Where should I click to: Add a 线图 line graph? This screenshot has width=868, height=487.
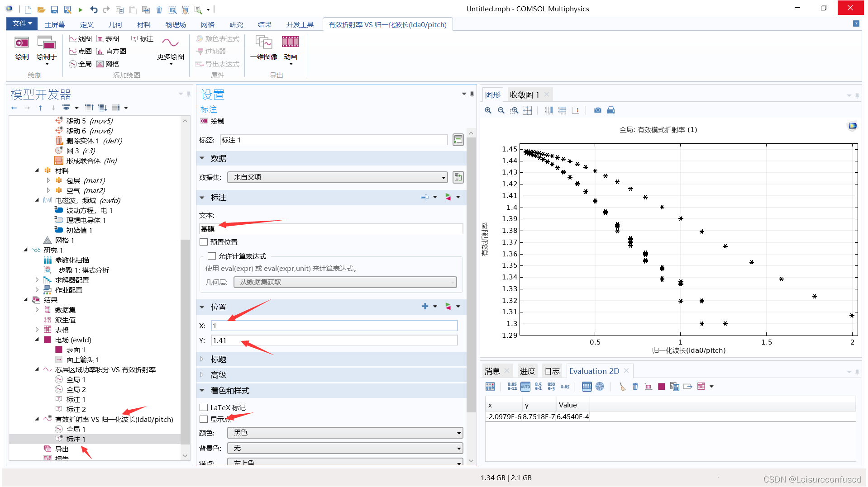(80, 39)
